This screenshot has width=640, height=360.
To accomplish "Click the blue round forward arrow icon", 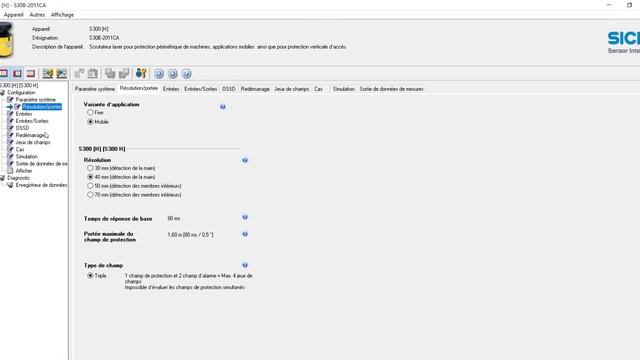I will (x=173, y=74).
